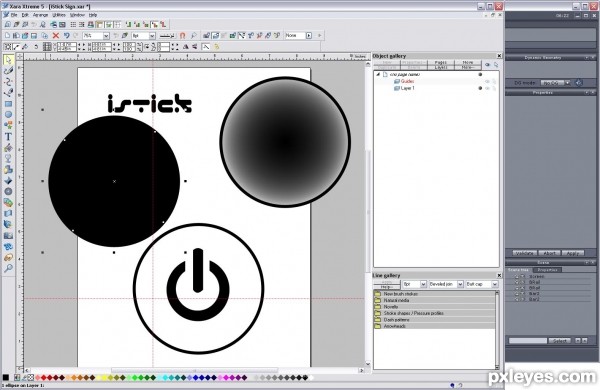Open the Arrange menu
Viewport: 600px width, 390px height.
[40, 15]
